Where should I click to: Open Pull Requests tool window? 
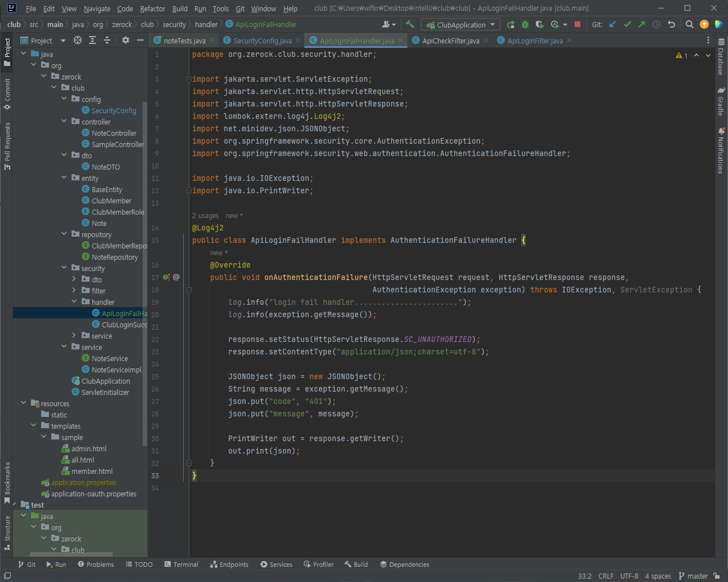[7, 146]
